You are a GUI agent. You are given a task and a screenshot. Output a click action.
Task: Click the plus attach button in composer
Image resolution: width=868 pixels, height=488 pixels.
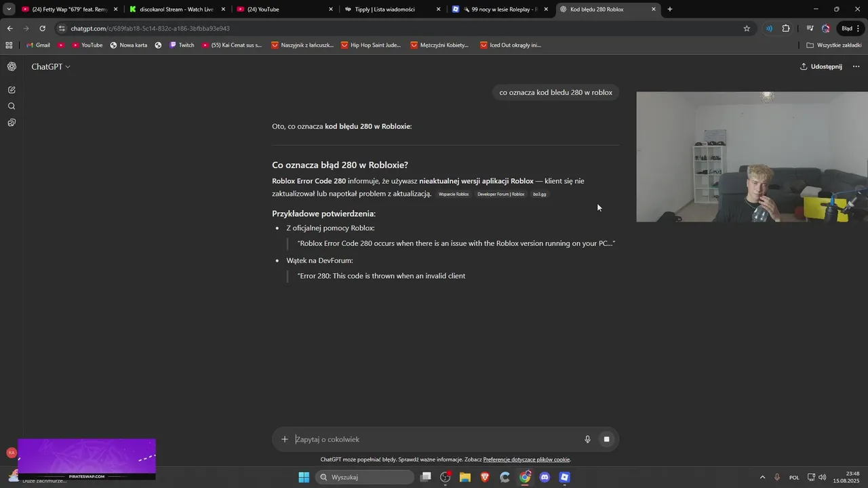coord(285,439)
